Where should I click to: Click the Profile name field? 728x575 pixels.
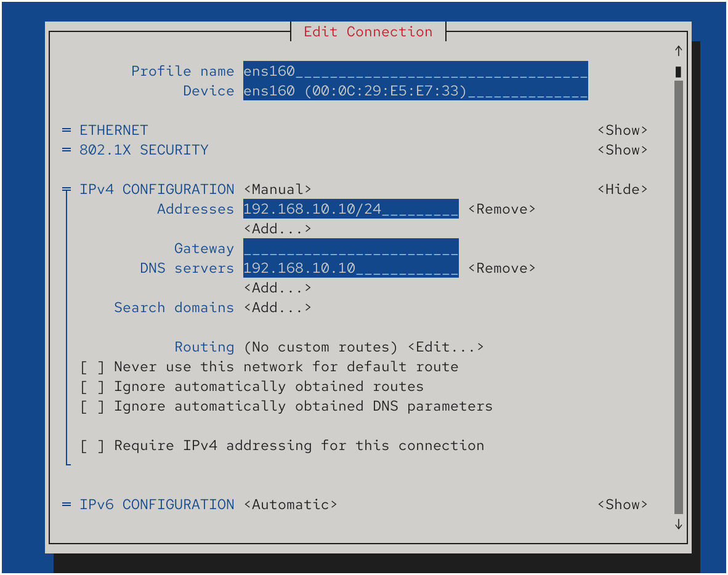[415, 71]
